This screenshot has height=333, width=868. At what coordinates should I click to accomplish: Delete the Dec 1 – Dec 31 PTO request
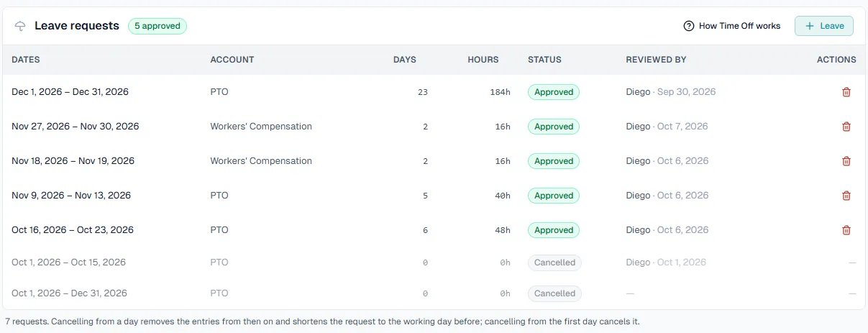(846, 92)
